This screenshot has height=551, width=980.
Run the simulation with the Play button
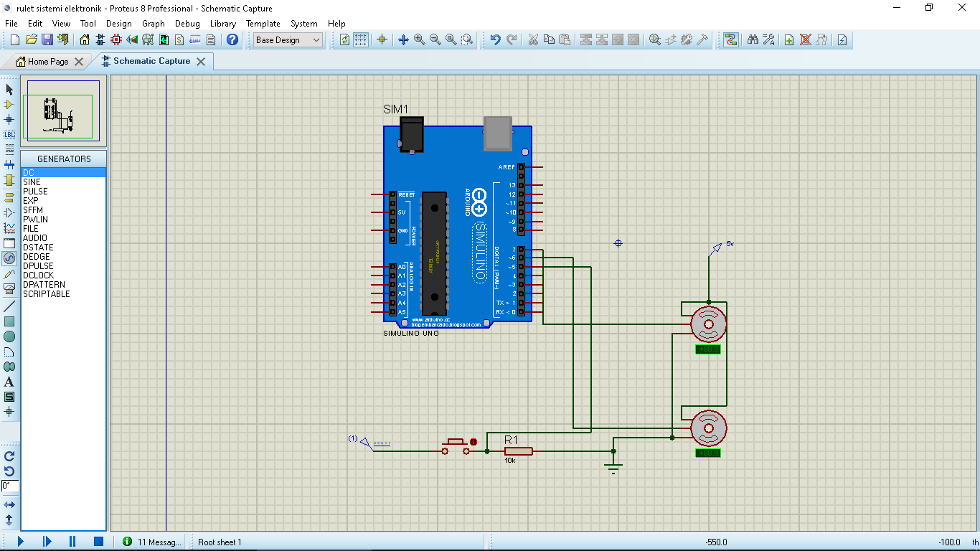coord(20,542)
